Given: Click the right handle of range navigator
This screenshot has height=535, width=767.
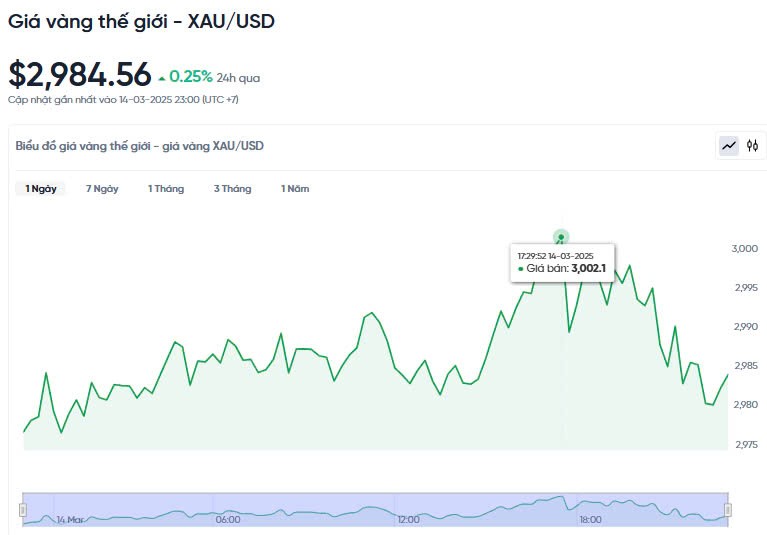Looking at the screenshot, I should [728, 510].
